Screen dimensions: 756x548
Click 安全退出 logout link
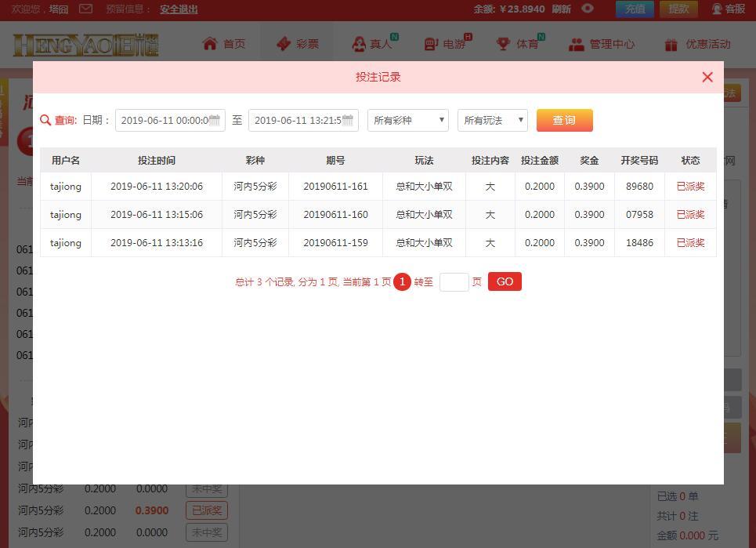coord(179,9)
